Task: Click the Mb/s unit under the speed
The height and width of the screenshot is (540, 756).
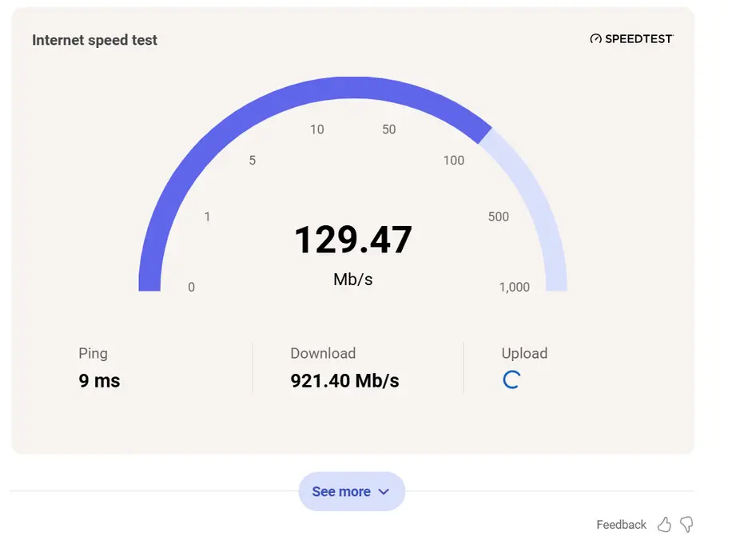Action: tap(353, 280)
